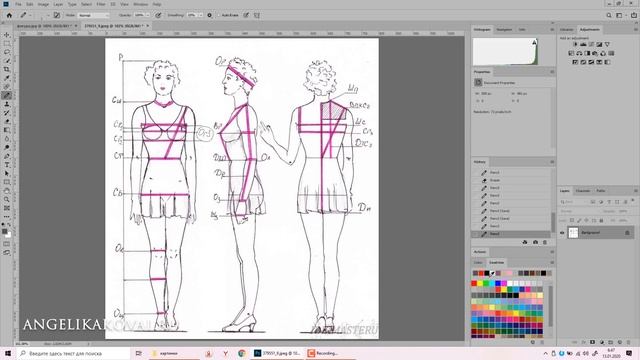Screen dimensions: 640x360
Task: Open Properties panel menu
Action: coord(552,72)
